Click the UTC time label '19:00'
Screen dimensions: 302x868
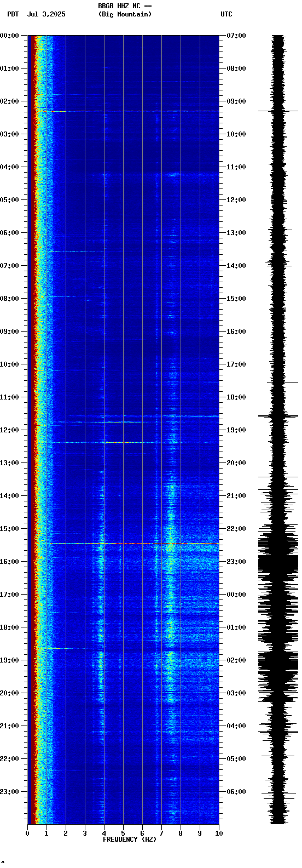[x=236, y=430]
